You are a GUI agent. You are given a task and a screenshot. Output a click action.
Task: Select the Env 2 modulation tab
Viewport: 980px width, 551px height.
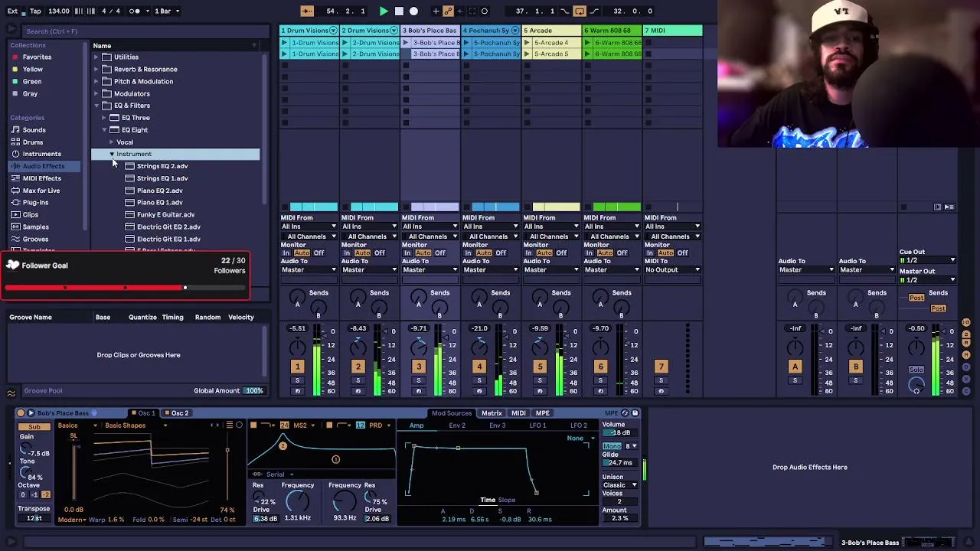coord(457,425)
